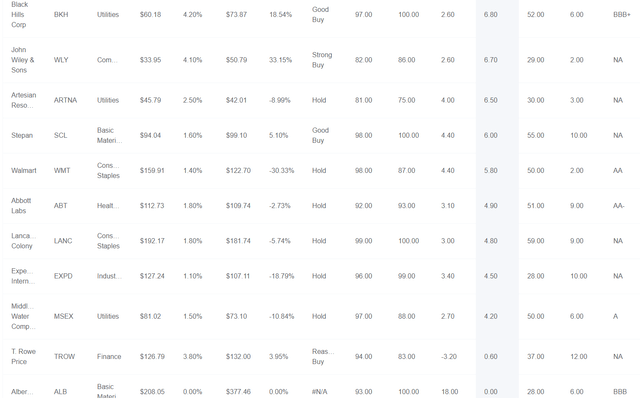Click the Strong Buy rating for WLY
This screenshot has width=640, height=406.
pyautogui.click(x=322, y=60)
